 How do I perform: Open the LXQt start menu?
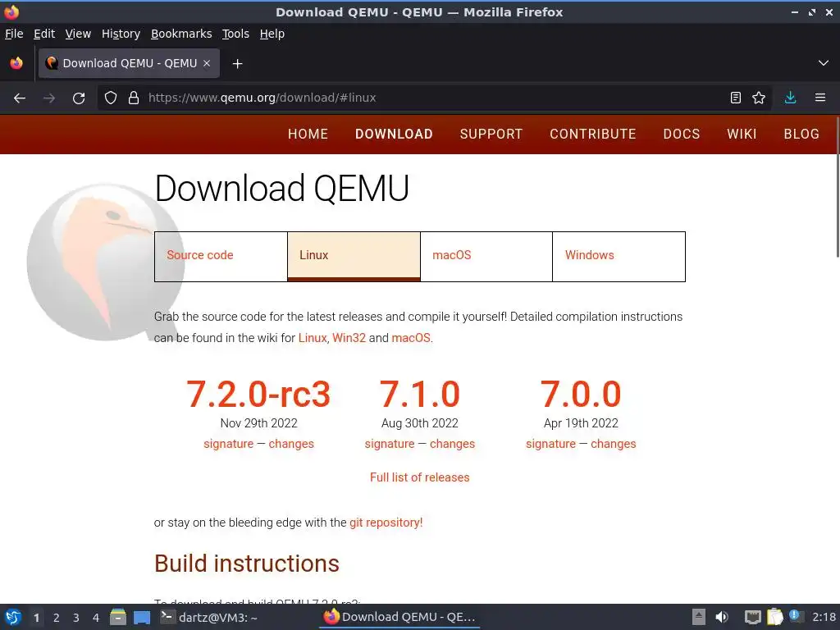pos(13,617)
